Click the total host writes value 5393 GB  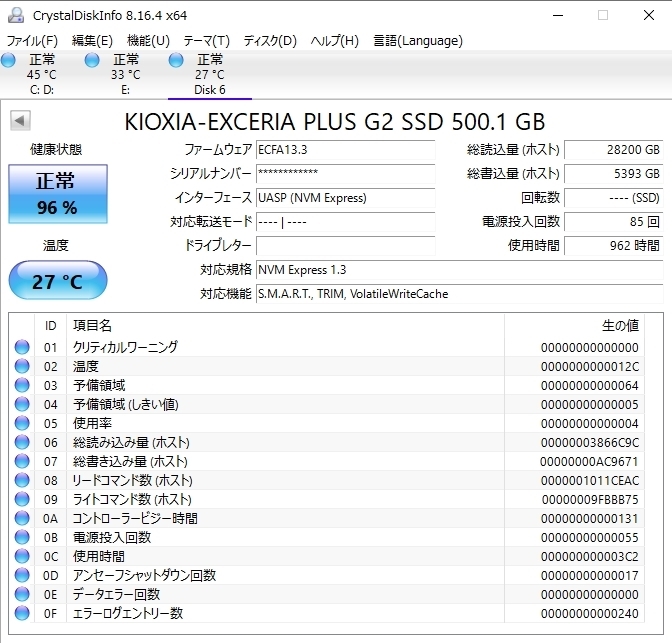[x=614, y=174]
